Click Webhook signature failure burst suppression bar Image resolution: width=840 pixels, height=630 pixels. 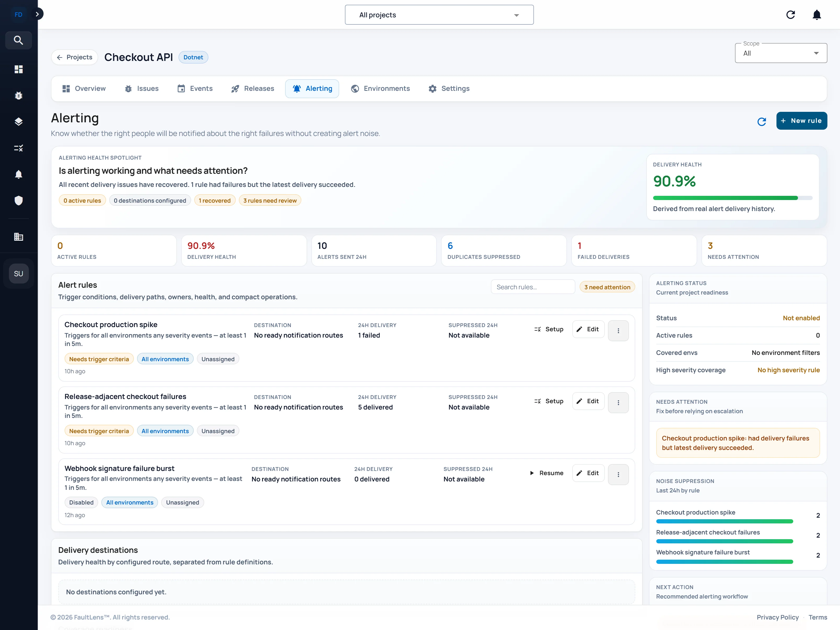click(724, 562)
